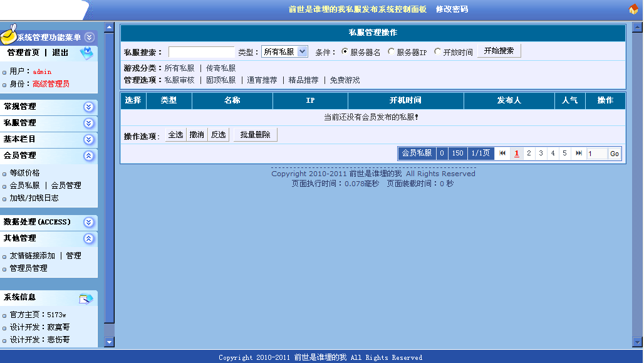Expand the 数据处理(ACCESS) section
The image size is (644, 363).
point(88,222)
